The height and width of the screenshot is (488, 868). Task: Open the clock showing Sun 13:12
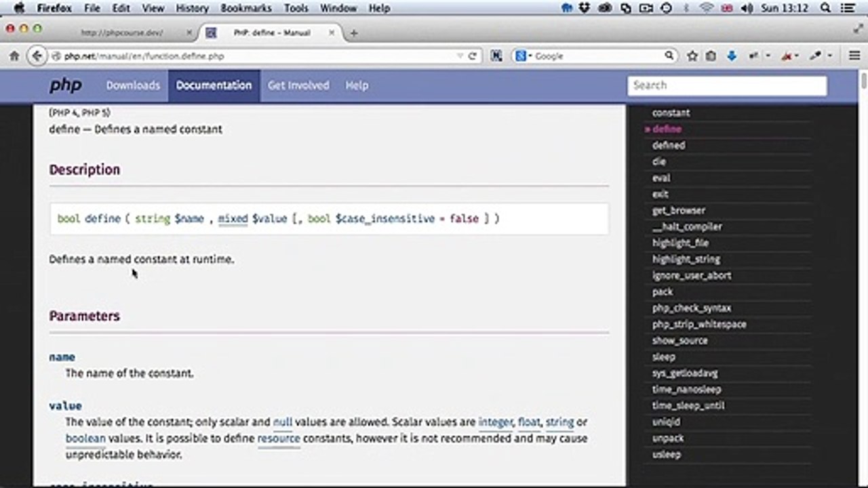785,8
